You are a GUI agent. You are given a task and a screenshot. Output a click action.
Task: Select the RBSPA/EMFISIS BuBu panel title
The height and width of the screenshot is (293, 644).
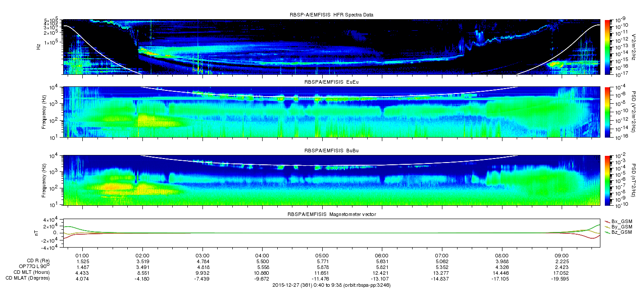332,151
